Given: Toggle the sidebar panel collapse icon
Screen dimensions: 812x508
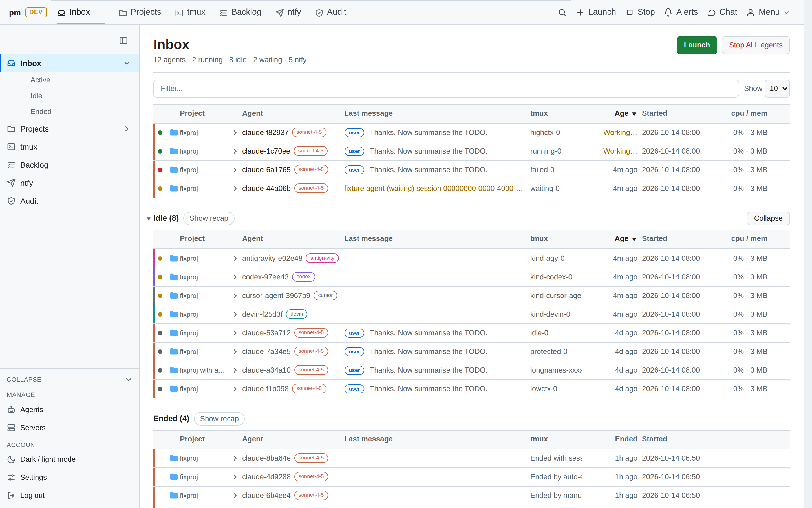Looking at the screenshot, I should [x=123, y=41].
